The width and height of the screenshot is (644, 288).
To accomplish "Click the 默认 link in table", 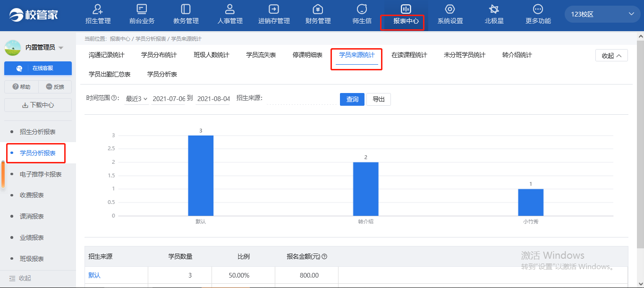I will click(94, 275).
